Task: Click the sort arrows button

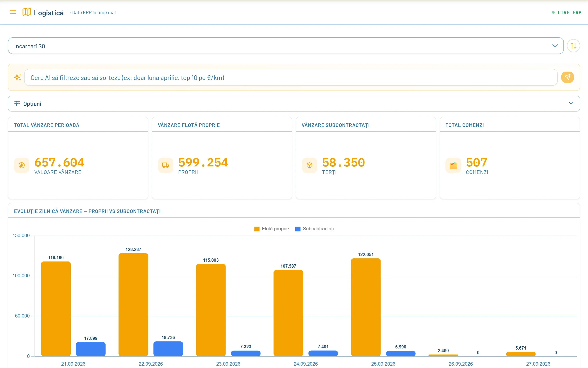Action: click(573, 46)
